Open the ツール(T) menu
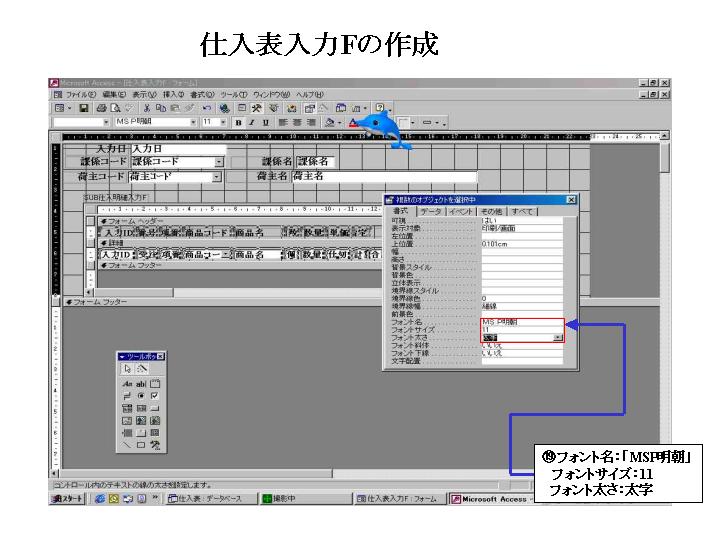Viewport: 720px width, 540px height. [x=233, y=95]
